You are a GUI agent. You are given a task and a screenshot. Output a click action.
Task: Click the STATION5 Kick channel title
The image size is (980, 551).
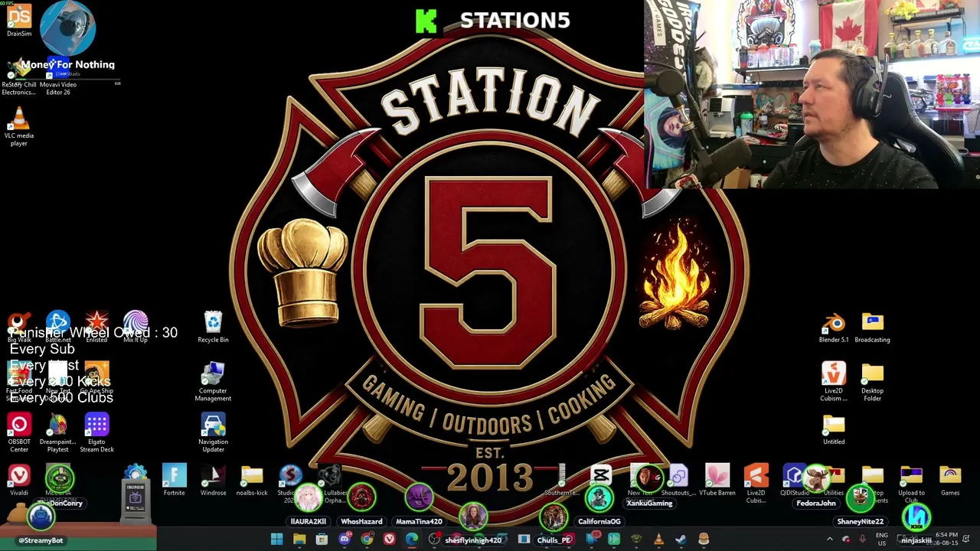pos(514,21)
